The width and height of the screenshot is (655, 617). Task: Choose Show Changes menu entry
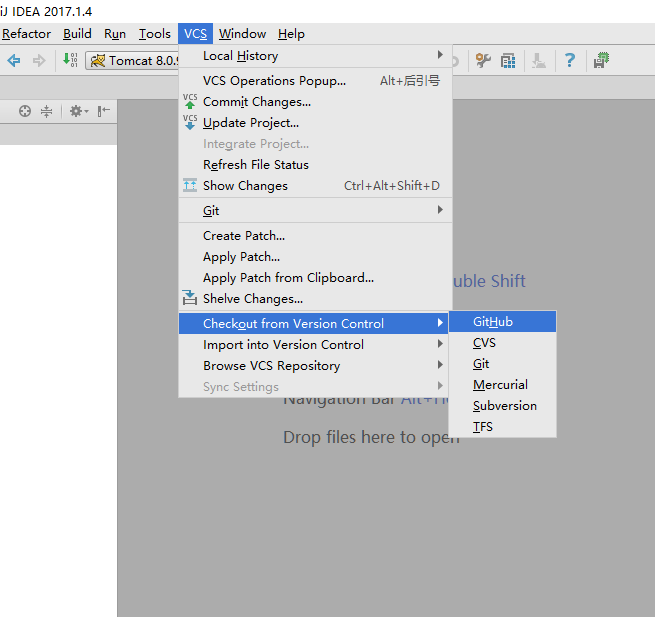pyautogui.click(x=315, y=185)
